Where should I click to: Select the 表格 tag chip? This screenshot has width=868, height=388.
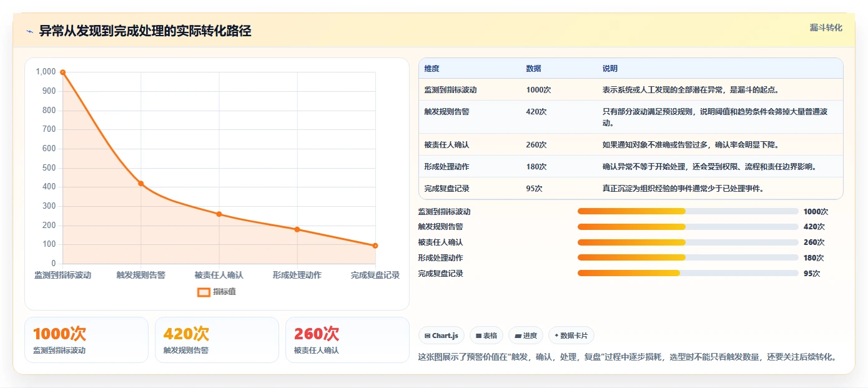click(486, 336)
